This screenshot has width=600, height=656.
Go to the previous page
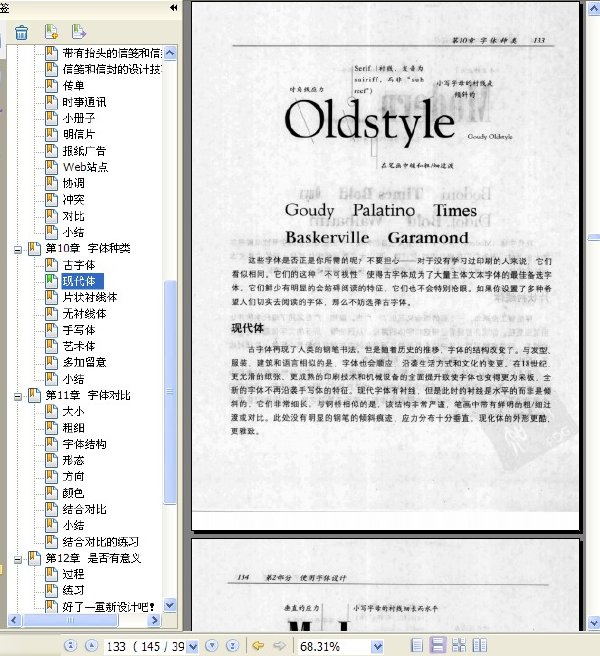92,646
